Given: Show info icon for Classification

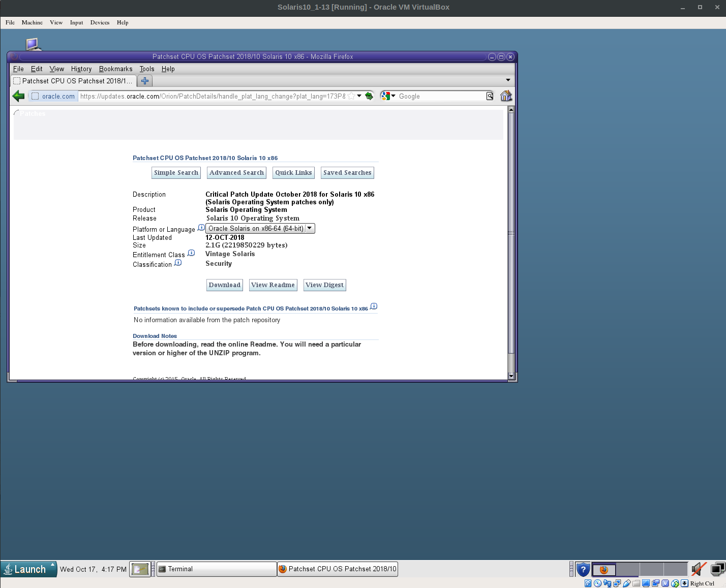Looking at the screenshot, I should [x=178, y=262].
